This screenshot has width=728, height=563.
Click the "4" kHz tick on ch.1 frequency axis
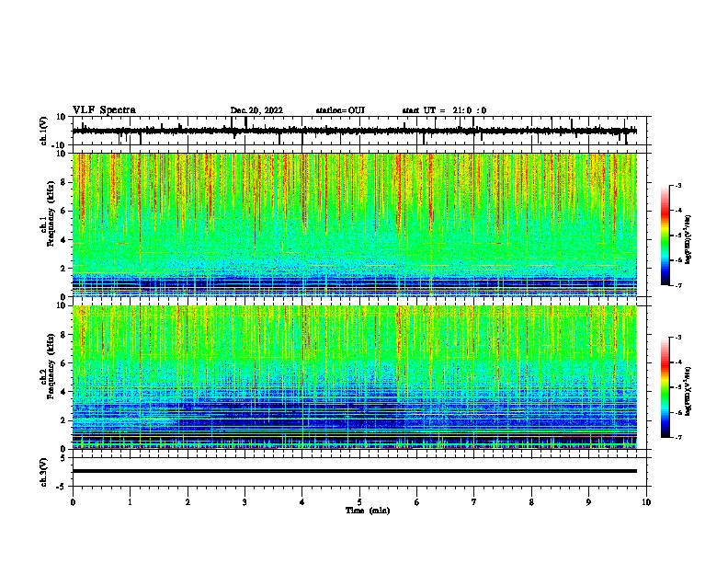tap(63, 240)
